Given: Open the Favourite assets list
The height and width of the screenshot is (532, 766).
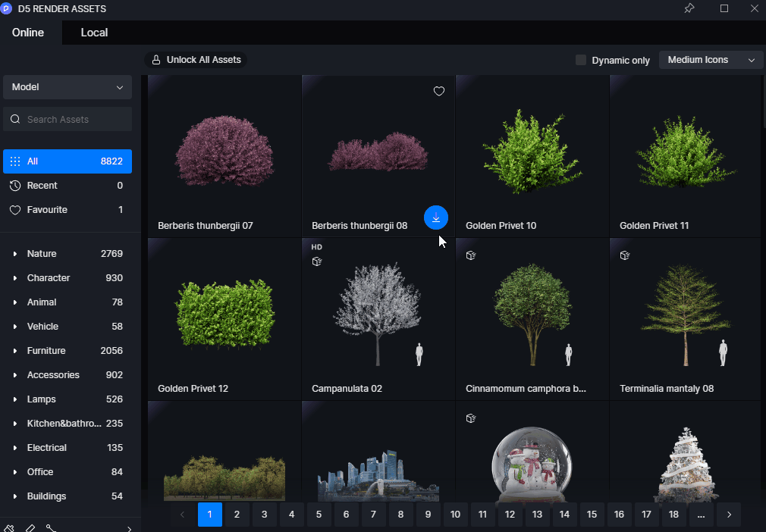Looking at the screenshot, I should pos(67,210).
